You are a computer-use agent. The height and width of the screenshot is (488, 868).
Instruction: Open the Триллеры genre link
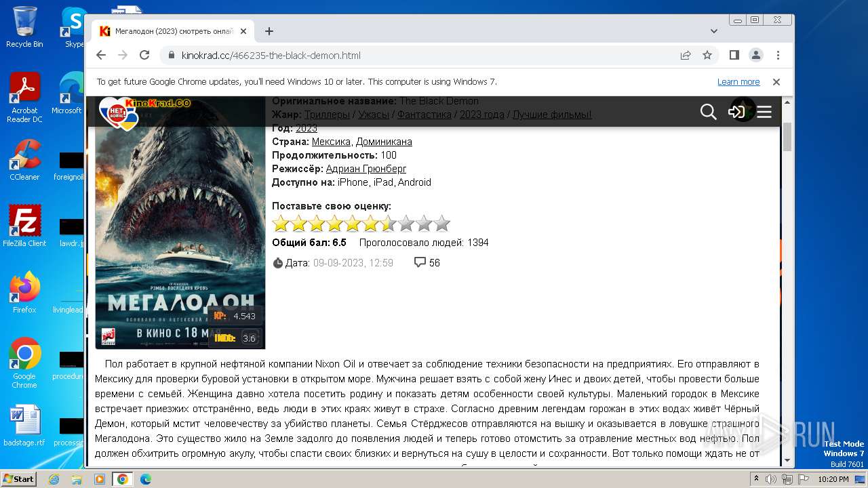pyautogui.click(x=327, y=115)
